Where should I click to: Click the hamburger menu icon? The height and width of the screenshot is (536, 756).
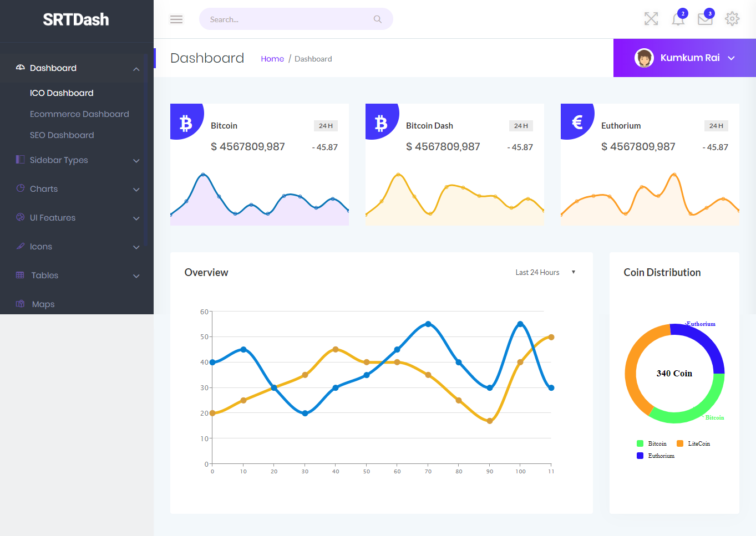pyautogui.click(x=176, y=19)
